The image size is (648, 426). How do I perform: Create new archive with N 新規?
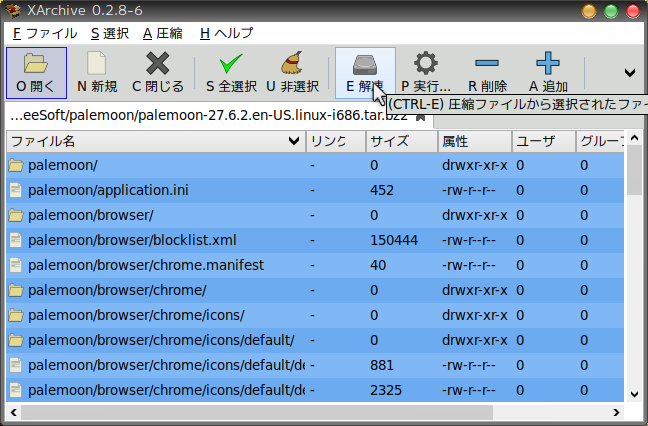coord(97,73)
